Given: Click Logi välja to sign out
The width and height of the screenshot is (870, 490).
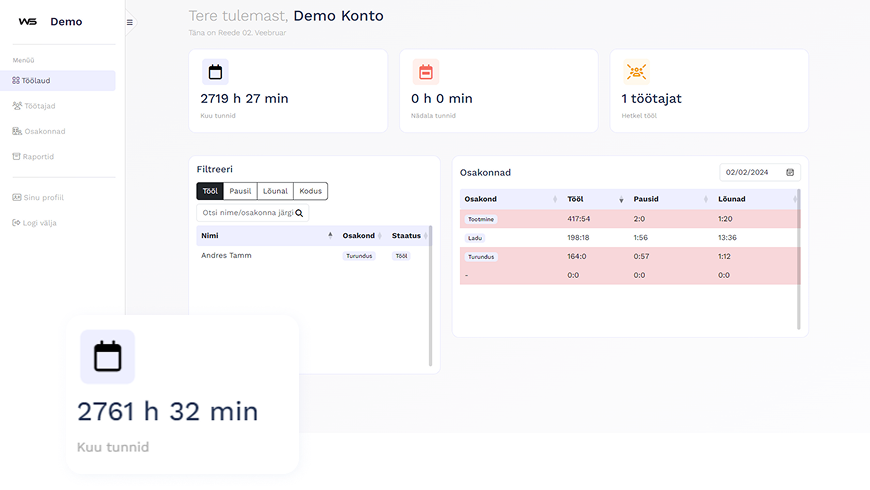Looking at the screenshot, I should click(39, 223).
